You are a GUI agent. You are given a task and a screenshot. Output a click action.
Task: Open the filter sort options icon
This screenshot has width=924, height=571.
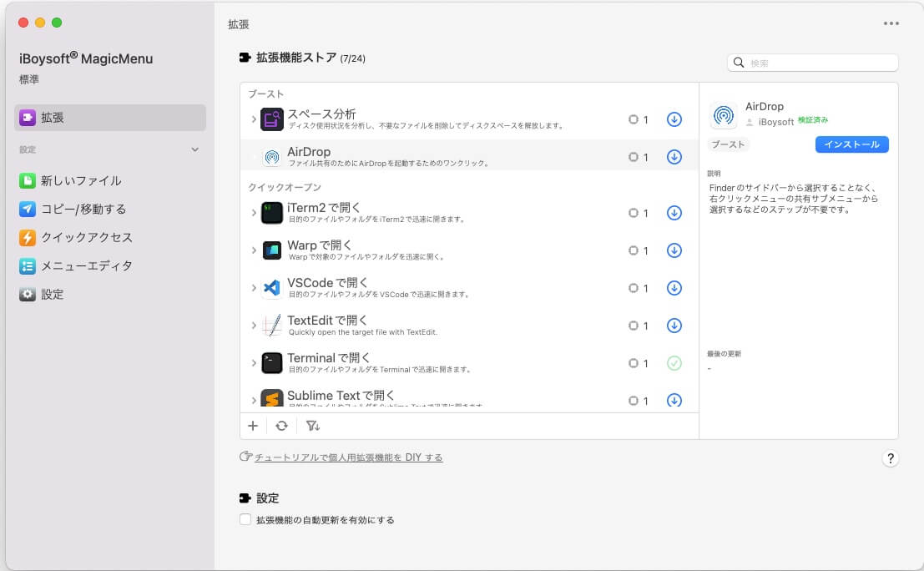click(x=312, y=426)
